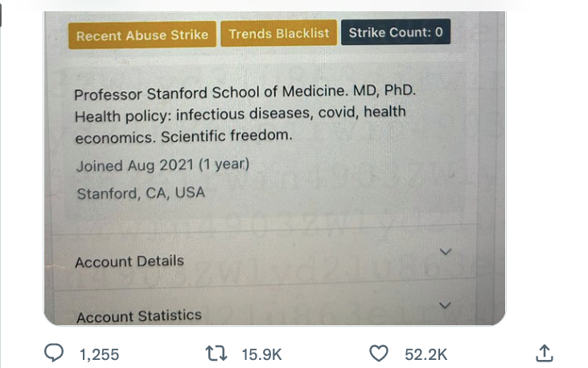Open the share upload icon
The width and height of the screenshot is (588, 368).
(545, 354)
